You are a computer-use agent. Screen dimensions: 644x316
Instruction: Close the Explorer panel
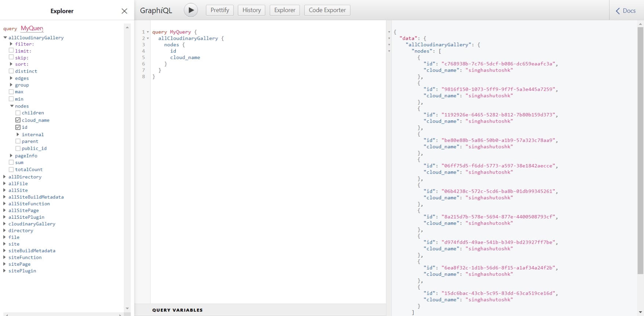point(124,11)
